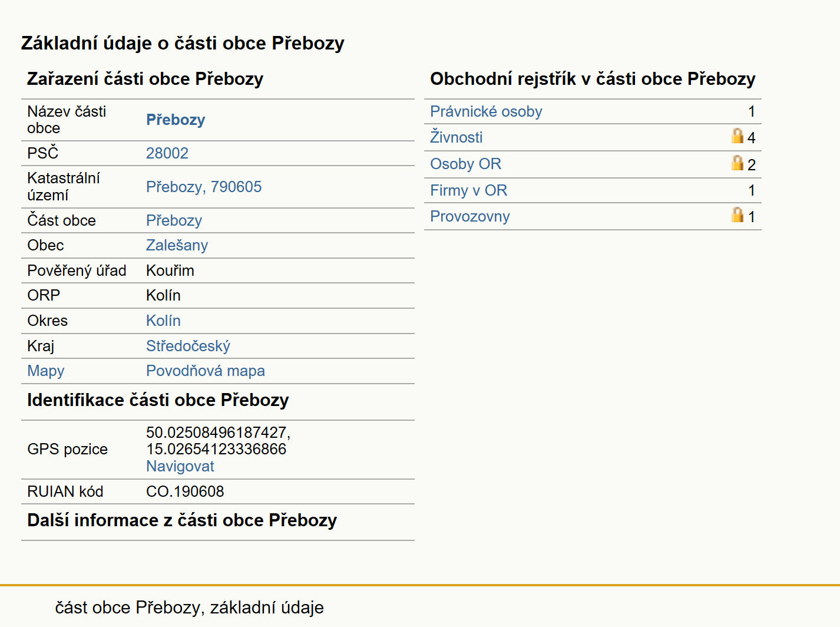This screenshot has width=840, height=627.
Task: Open the Provozovny link
Action: [x=469, y=216]
